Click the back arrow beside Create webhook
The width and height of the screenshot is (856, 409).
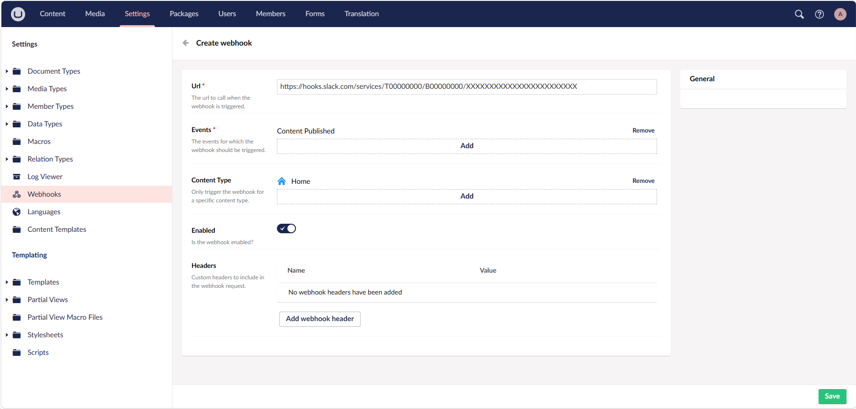pyautogui.click(x=186, y=43)
